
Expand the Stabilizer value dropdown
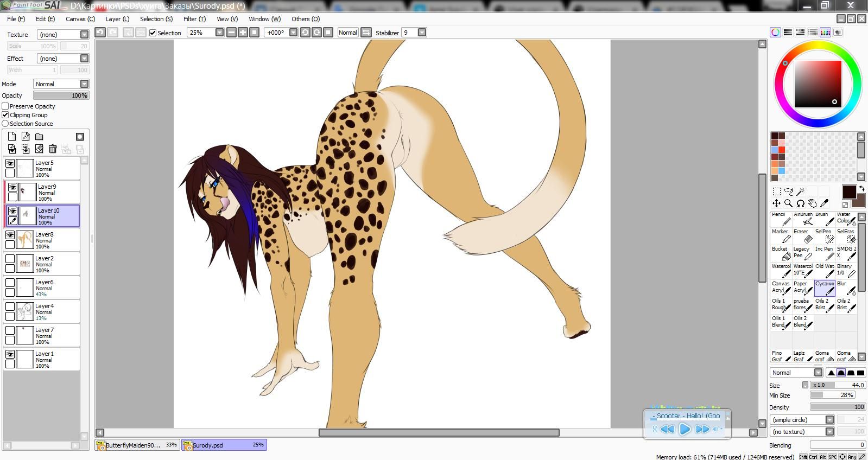coord(422,33)
